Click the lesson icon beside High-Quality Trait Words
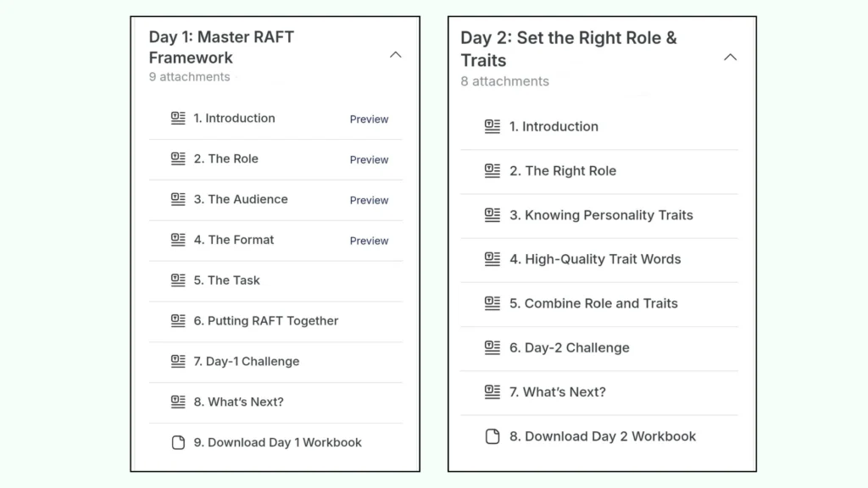 492,259
